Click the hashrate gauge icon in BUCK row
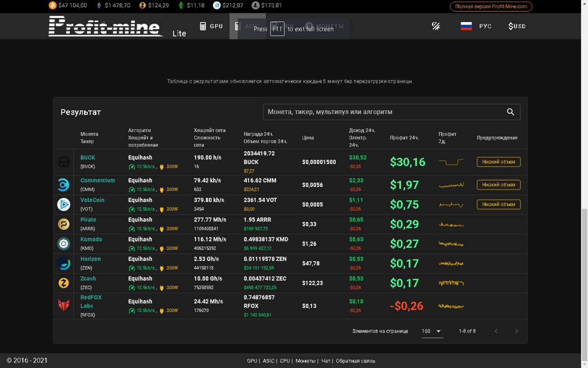The image size is (588, 368). click(x=132, y=167)
